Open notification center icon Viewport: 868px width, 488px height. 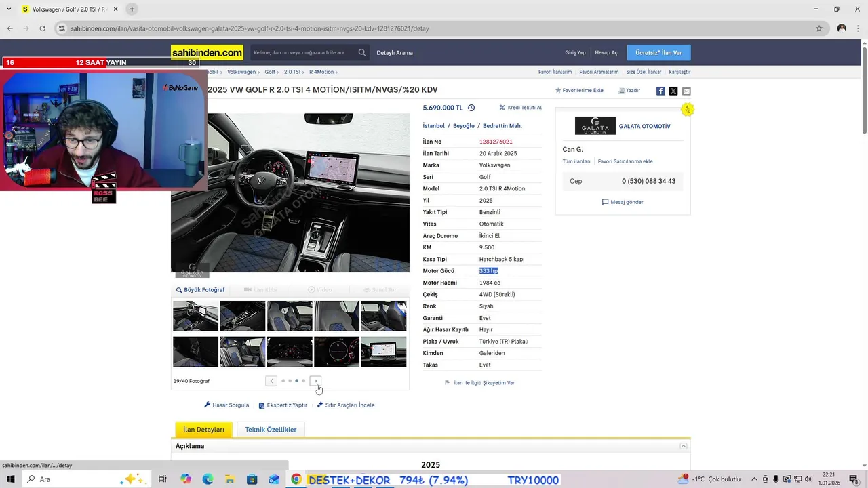pyautogui.click(x=854, y=479)
